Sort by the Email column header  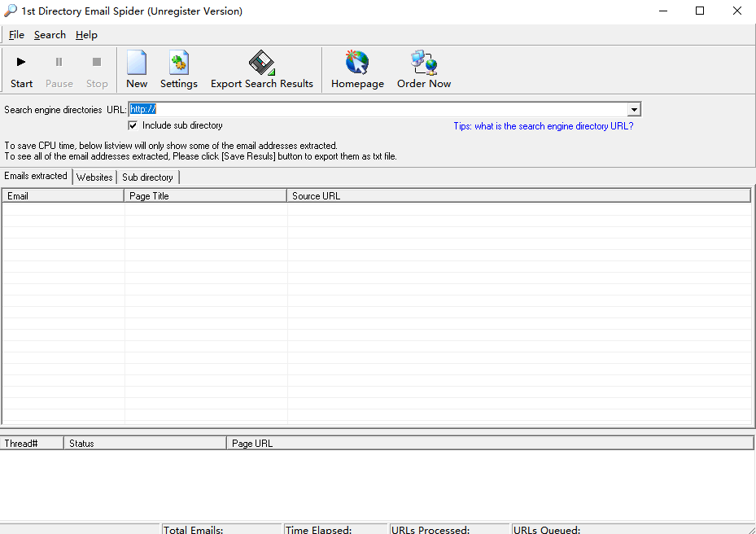(x=63, y=196)
